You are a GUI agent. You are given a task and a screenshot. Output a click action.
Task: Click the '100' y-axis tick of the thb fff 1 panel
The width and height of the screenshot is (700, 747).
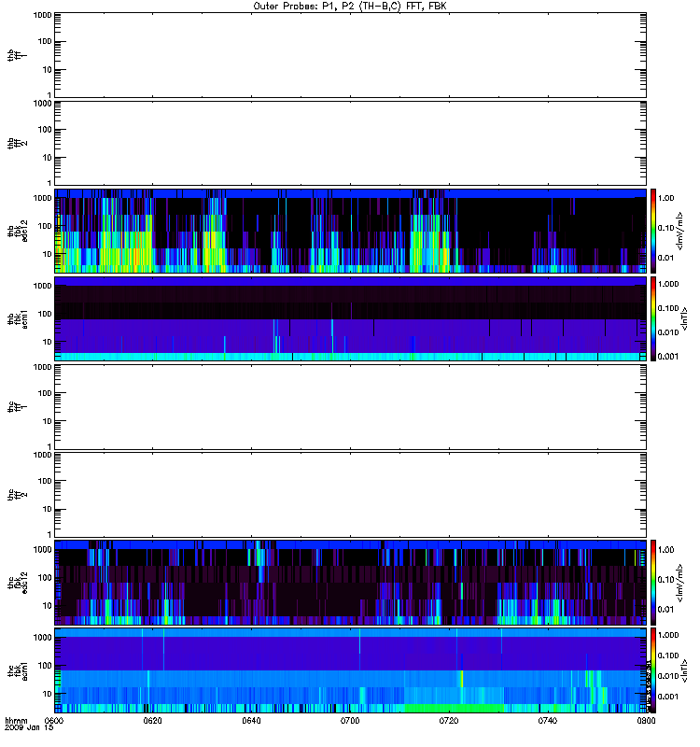45,42
